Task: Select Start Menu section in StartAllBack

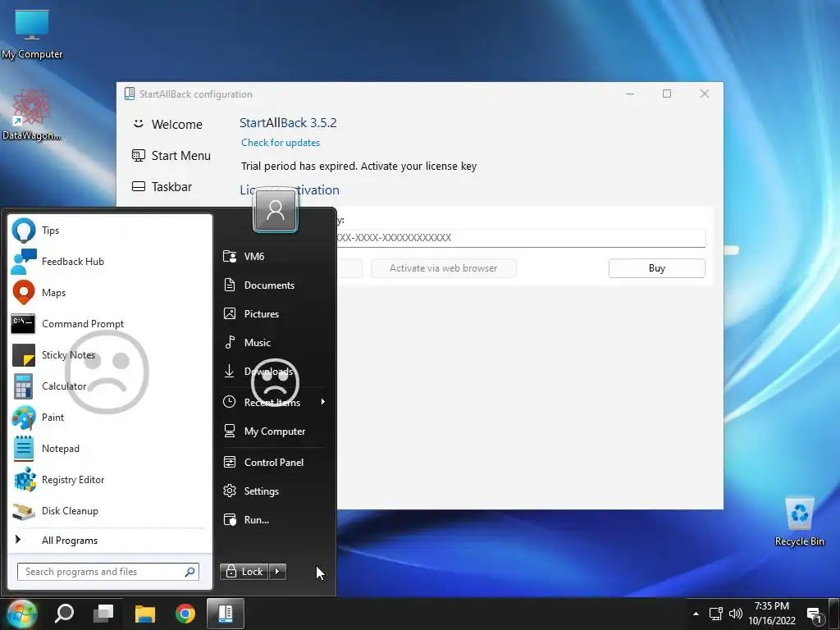Action: pyautogui.click(x=171, y=155)
